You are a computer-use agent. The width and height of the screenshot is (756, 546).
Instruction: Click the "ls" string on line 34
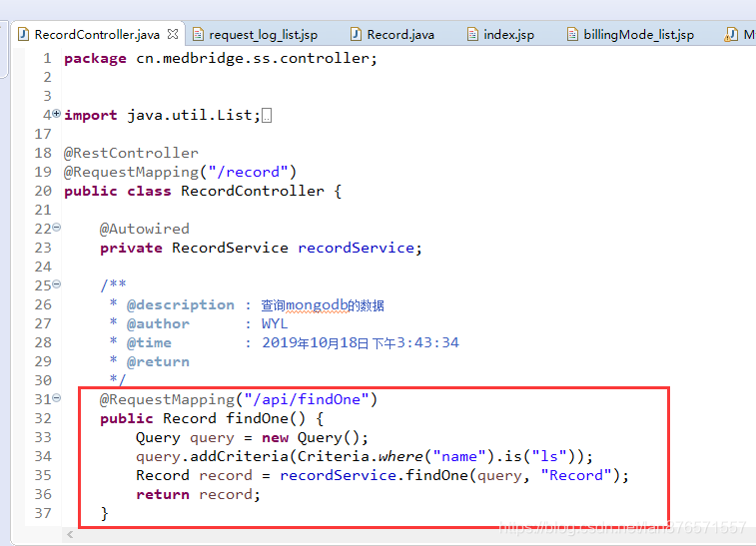548,456
